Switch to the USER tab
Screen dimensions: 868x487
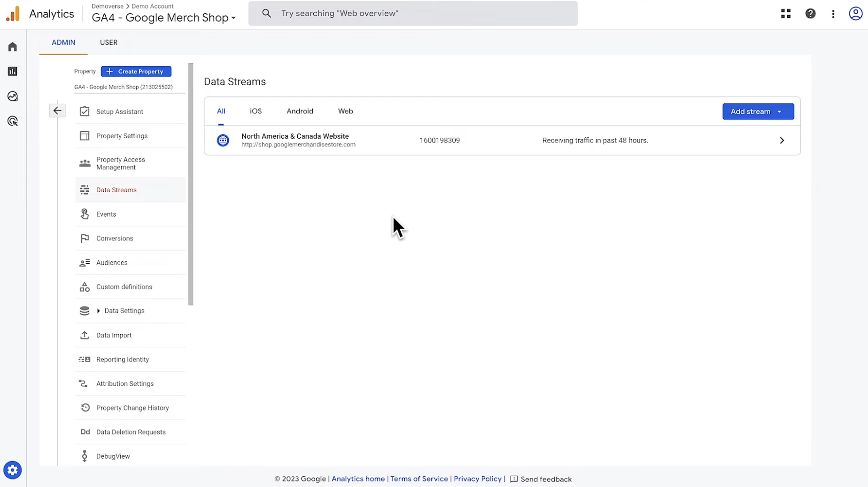[108, 42]
